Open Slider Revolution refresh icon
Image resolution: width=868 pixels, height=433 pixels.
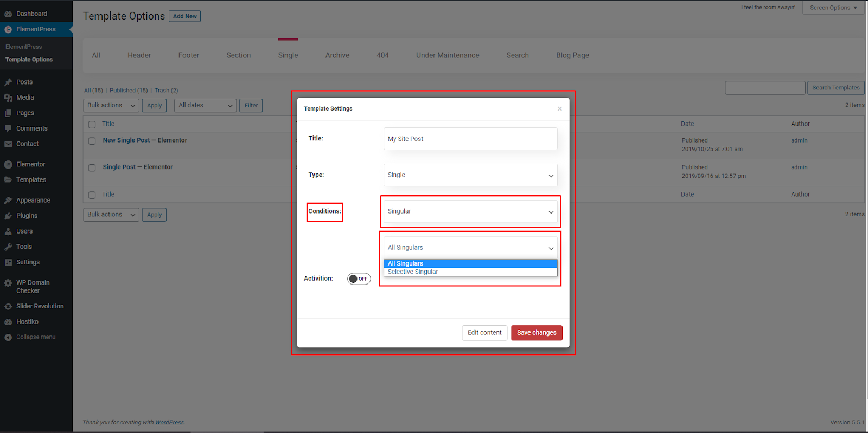8,306
